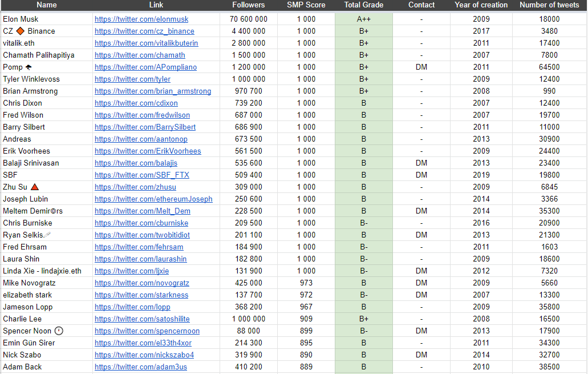588x374 pixels.
Task: Open the SBF_FTX Twitter link
Action: tap(142, 175)
